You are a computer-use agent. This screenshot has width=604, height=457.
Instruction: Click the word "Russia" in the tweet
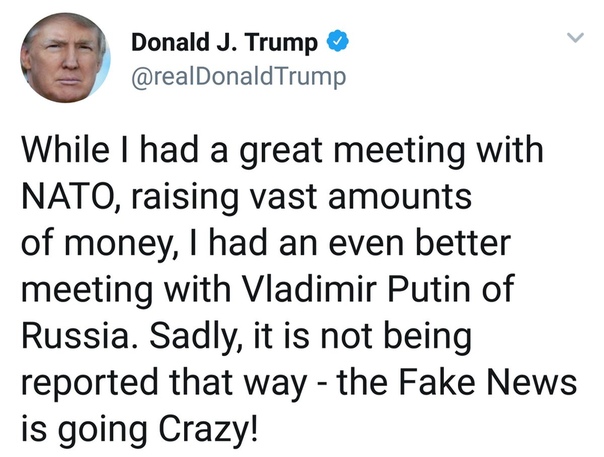(73, 335)
